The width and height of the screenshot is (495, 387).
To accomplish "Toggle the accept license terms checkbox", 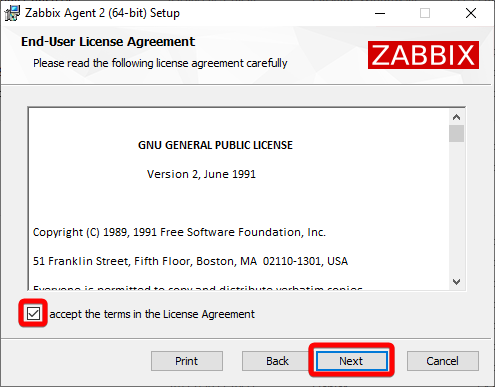I will click(33, 313).
